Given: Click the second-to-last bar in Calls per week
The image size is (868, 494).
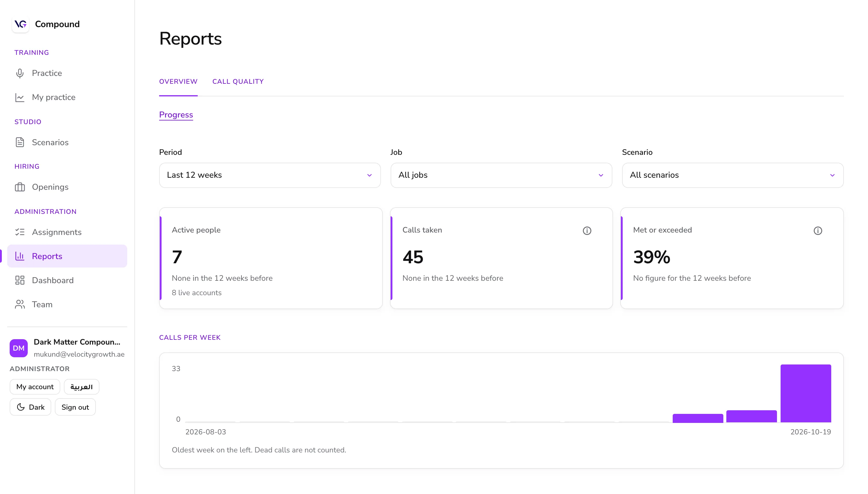Looking at the screenshot, I should 752,417.
